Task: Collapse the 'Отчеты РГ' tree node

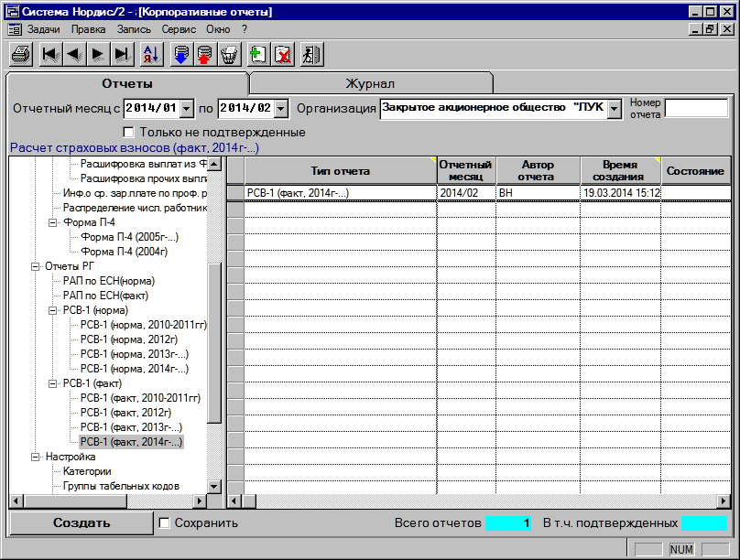Action: click(35, 266)
